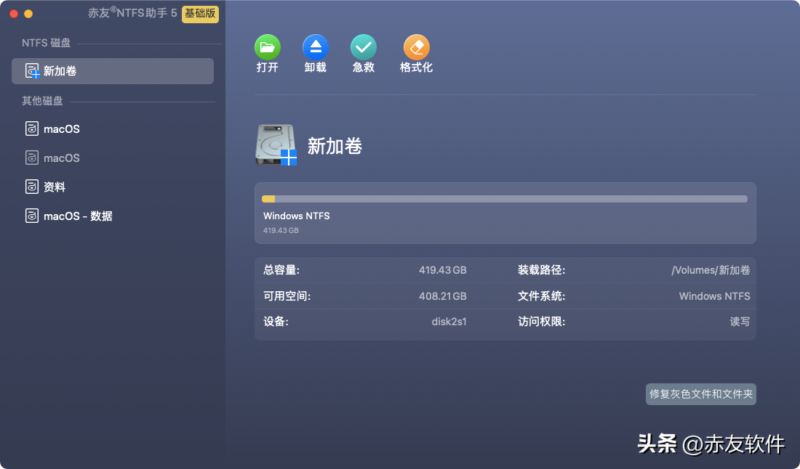Click the green 打开 (Open) icon

tap(267, 47)
